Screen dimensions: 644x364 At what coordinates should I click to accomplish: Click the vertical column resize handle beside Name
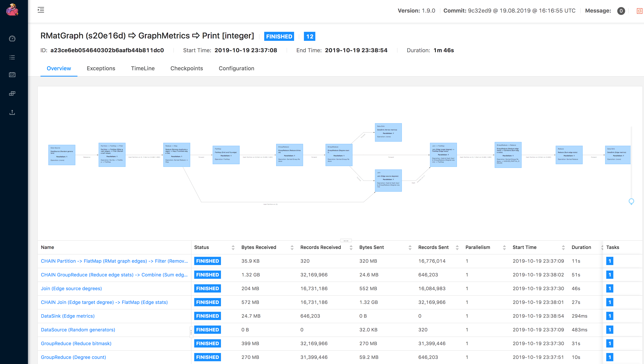coord(191,332)
